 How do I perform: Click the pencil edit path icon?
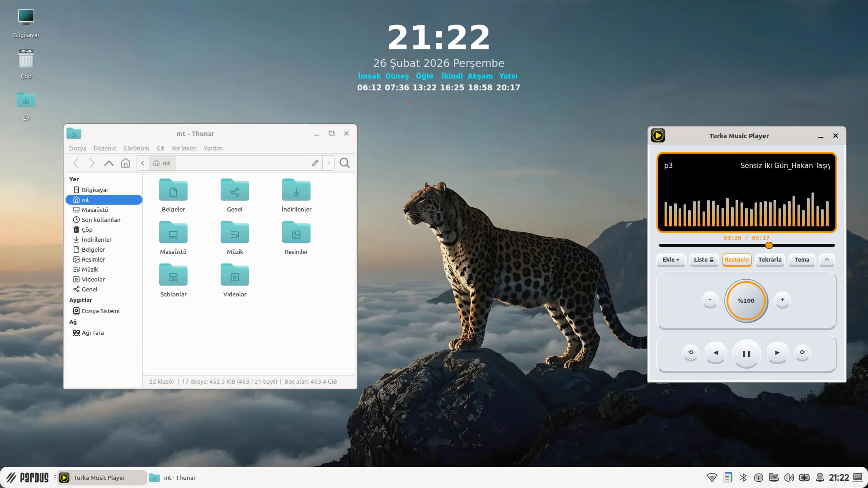[315, 163]
